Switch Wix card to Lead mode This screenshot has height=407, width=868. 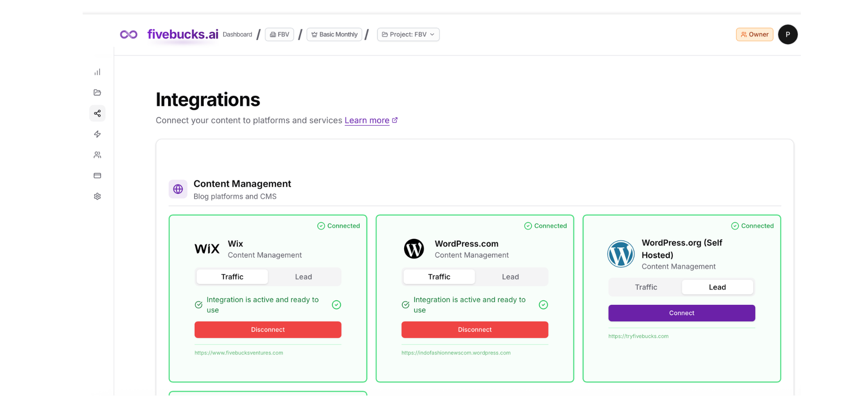click(x=303, y=277)
